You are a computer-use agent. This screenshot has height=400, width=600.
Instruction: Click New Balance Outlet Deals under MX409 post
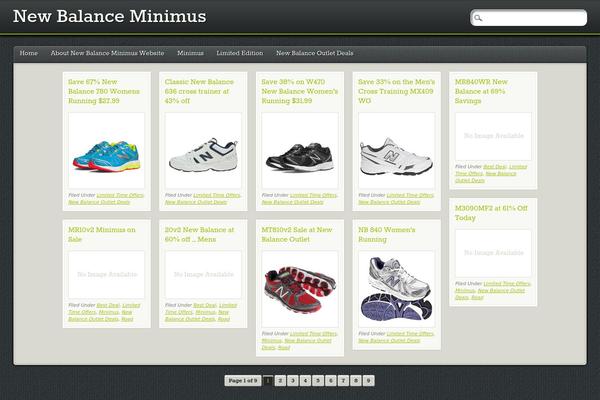(389, 202)
